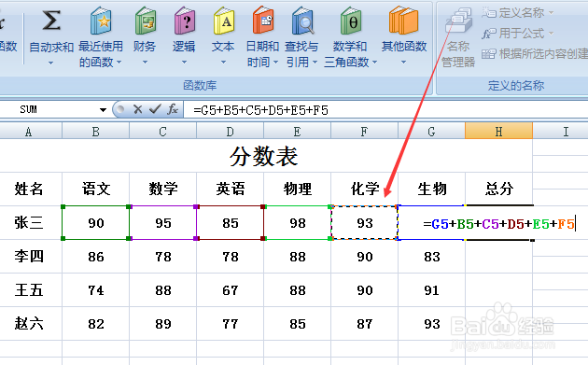588x365 pixels.
Task: Expand the 其他函数 dropdown arrow
Action: point(403,63)
